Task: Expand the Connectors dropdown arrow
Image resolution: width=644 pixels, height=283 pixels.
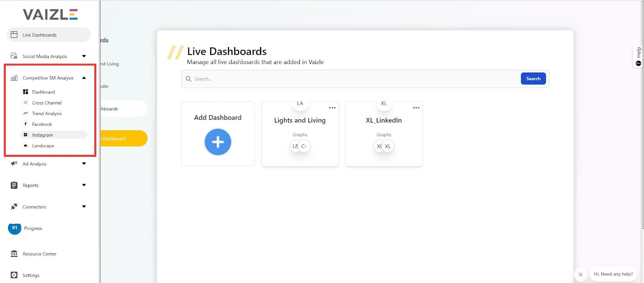Action: [84, 206]
